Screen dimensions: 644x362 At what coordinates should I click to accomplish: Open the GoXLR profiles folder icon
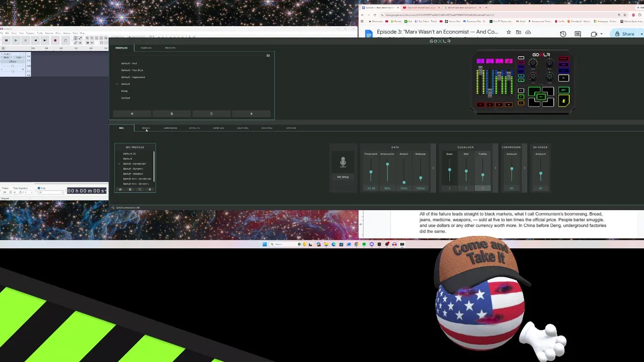268,55
